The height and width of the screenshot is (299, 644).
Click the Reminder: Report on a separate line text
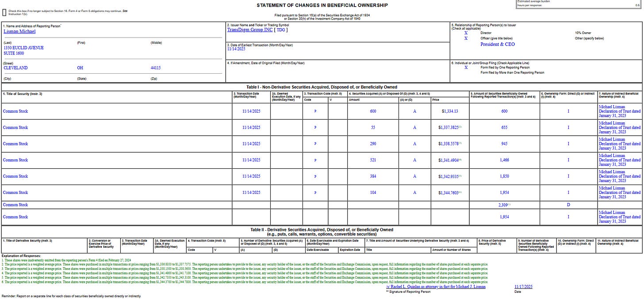72,296
